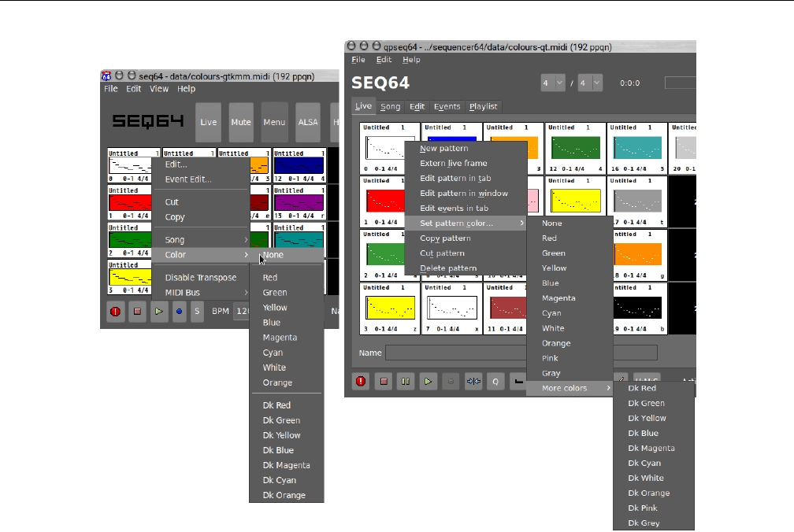The height and width of the screenshot is (532, 794).
Task: Click the stop button in qpseq64 window
Action: (x=384, y=382)
